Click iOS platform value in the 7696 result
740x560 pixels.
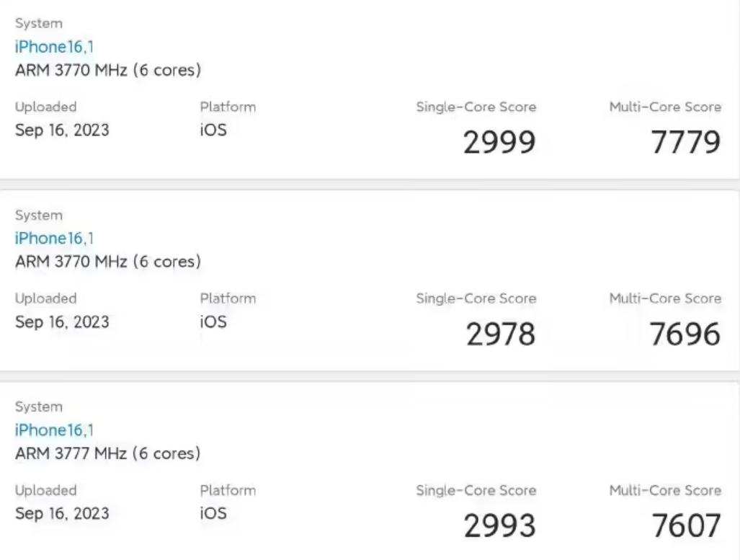point(213,321)
